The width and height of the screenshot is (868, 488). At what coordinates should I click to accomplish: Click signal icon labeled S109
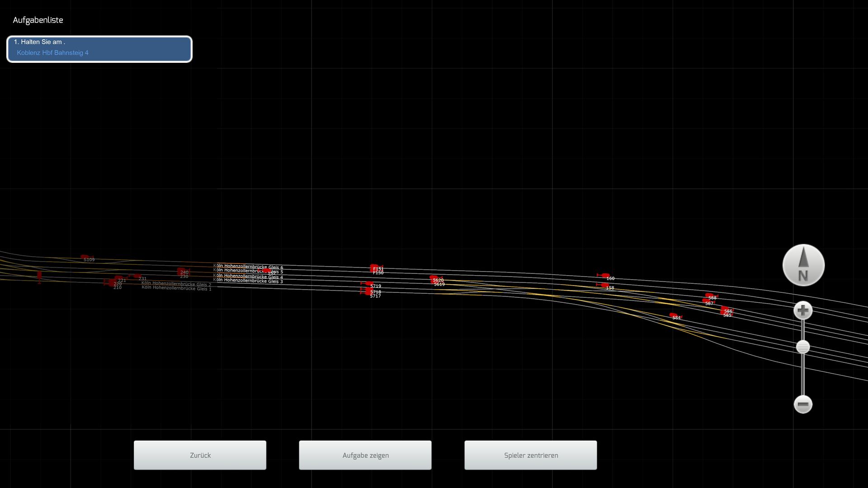[x=85, y=257]
